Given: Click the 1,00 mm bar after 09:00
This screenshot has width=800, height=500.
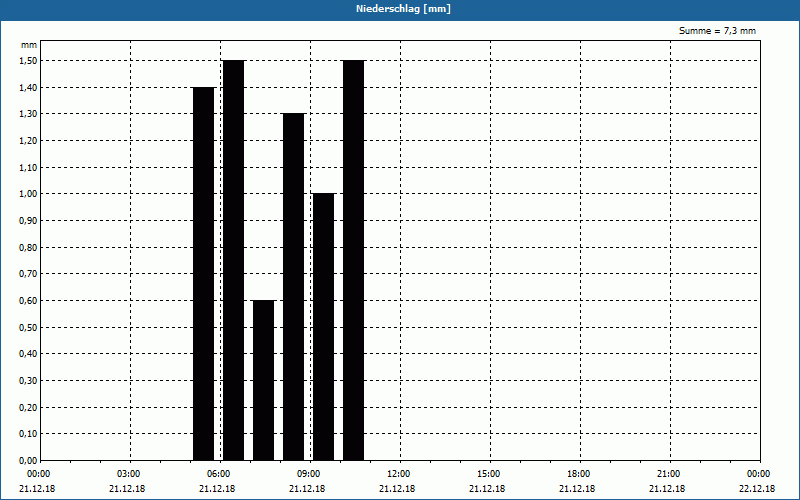Looking at the screenshot, I should click(x=323, y=327).
